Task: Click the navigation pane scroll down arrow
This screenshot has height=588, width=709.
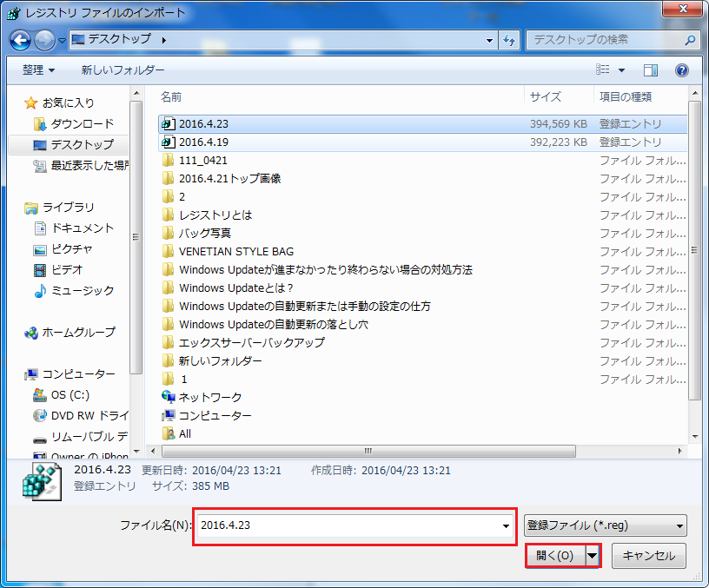Action: [x=136, y=451]
